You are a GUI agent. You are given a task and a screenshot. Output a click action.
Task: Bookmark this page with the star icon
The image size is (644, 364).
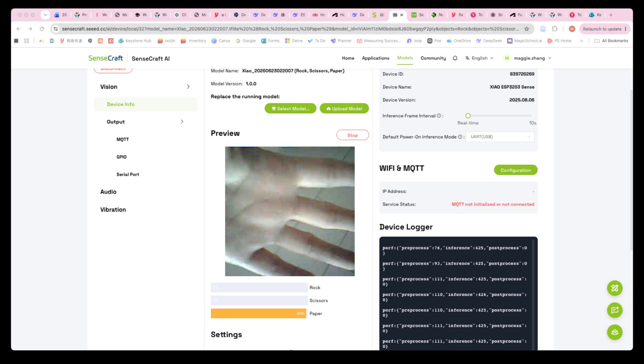(x=527, y=29)
